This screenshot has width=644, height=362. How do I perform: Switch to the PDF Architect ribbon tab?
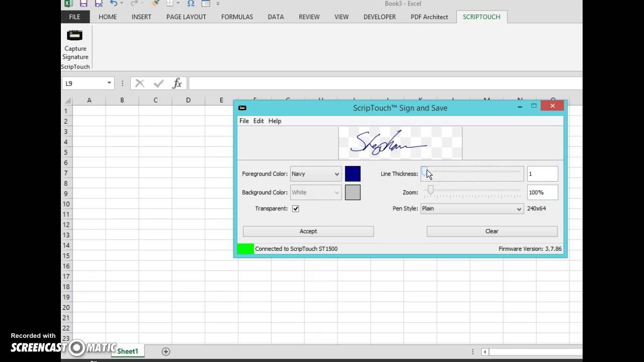429,17
